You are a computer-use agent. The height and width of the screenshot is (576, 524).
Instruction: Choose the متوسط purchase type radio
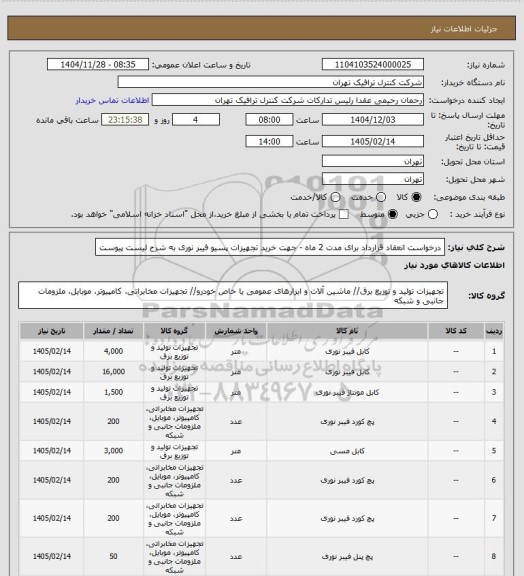(393, 214)
